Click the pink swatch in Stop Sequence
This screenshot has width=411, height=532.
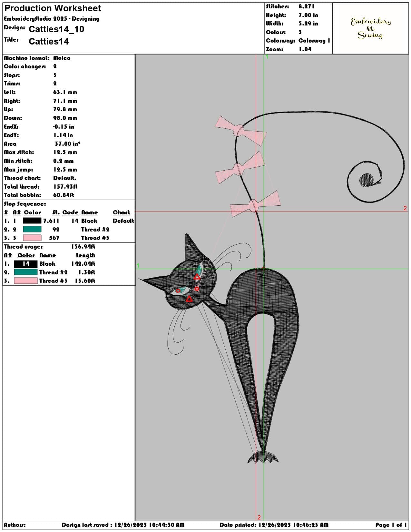point(32,238)
